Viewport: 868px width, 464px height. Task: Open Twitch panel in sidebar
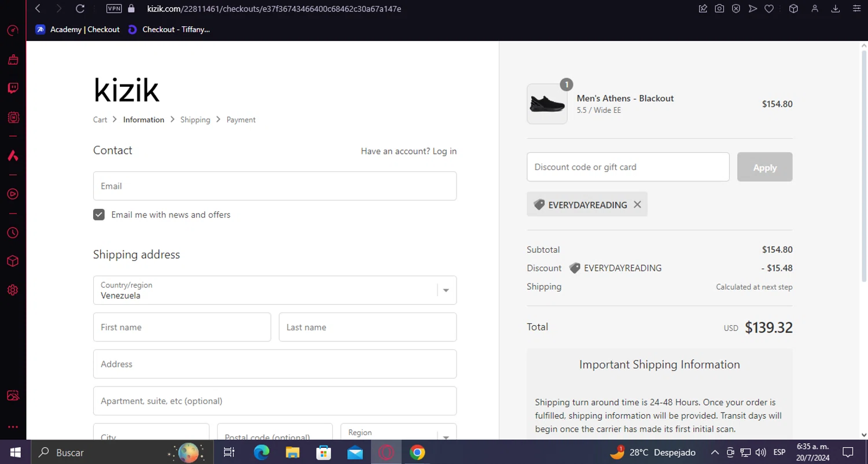pos(13,88)
